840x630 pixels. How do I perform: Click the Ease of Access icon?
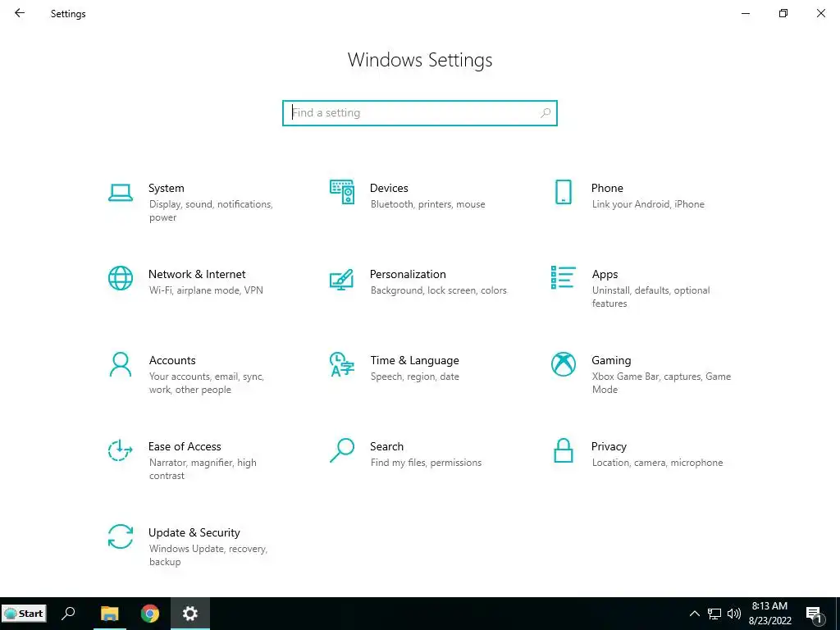pyautogui.click(x=120, y=450)
